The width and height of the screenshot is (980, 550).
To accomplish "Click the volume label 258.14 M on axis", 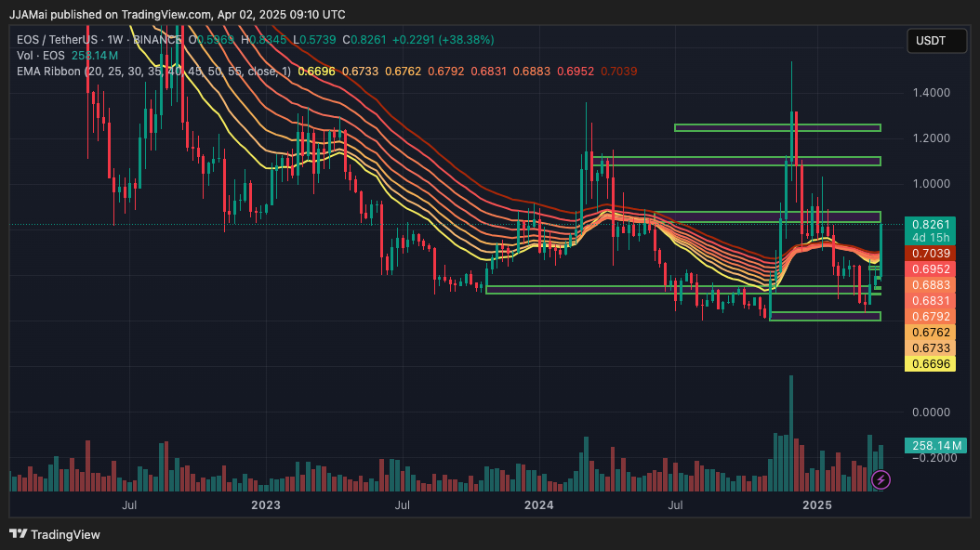I will click(x=935, y=446).
